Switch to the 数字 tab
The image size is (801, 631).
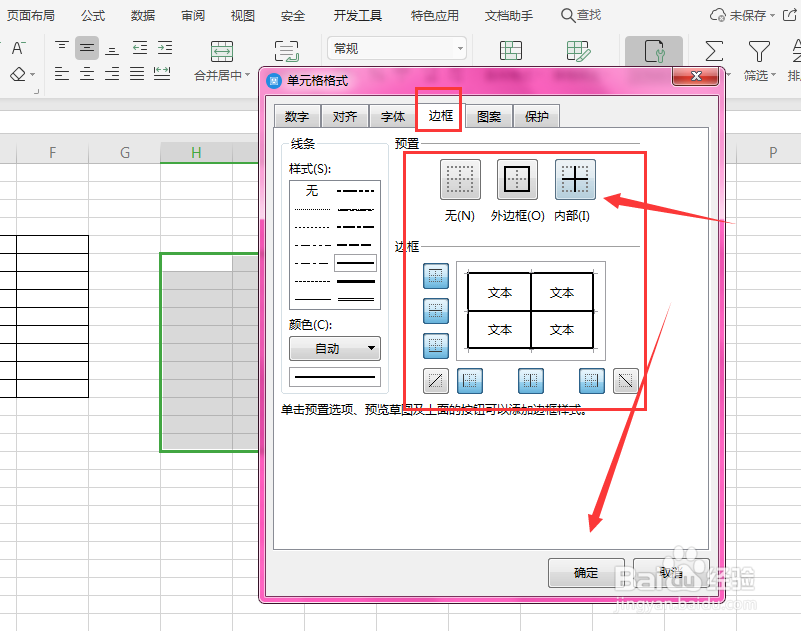(297, 116)
